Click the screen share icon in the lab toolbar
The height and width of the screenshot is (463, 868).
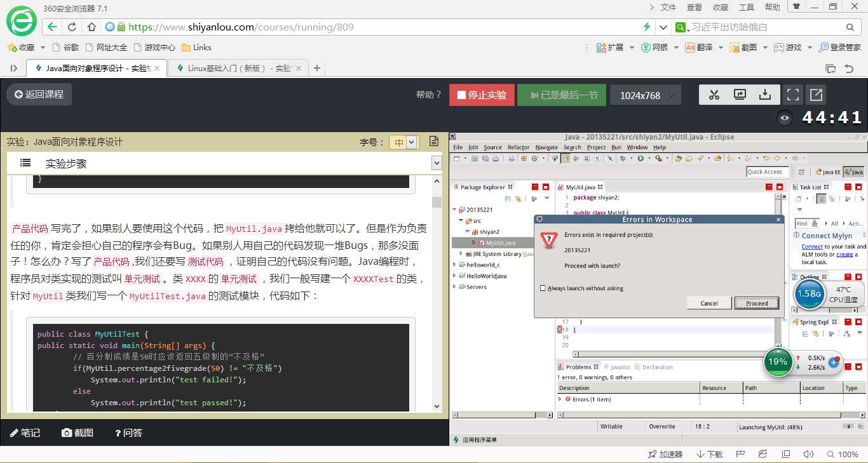tap(740, 95)
